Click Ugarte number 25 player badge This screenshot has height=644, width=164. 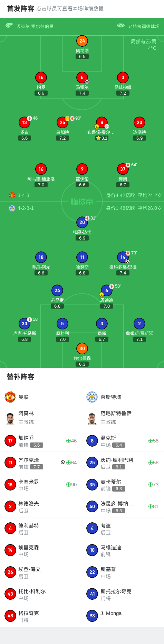click(62, 122)
